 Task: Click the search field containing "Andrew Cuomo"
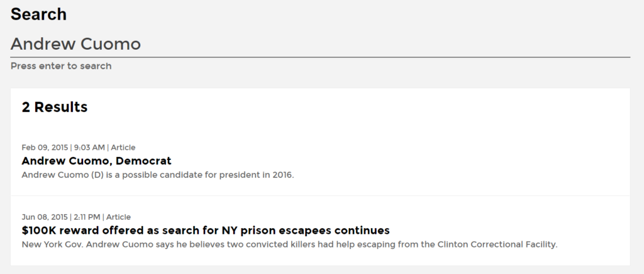coord(319,44)
